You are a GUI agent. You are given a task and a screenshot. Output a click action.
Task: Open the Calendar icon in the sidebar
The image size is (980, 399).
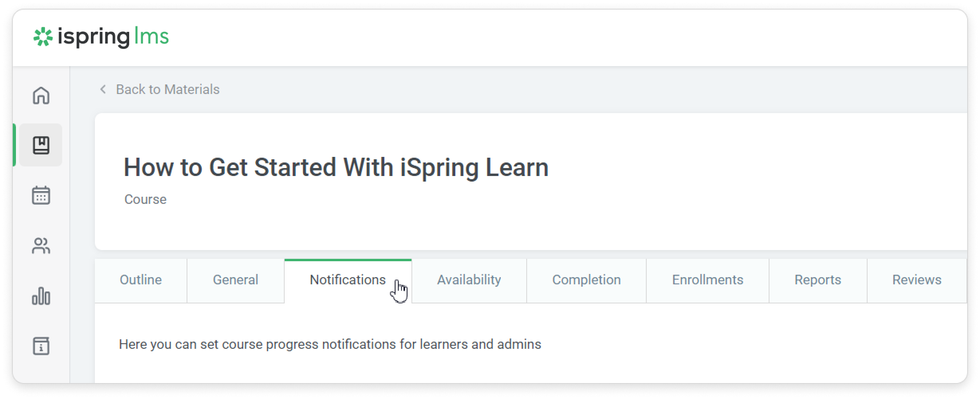pyautogui.click(x=41, y=195)
